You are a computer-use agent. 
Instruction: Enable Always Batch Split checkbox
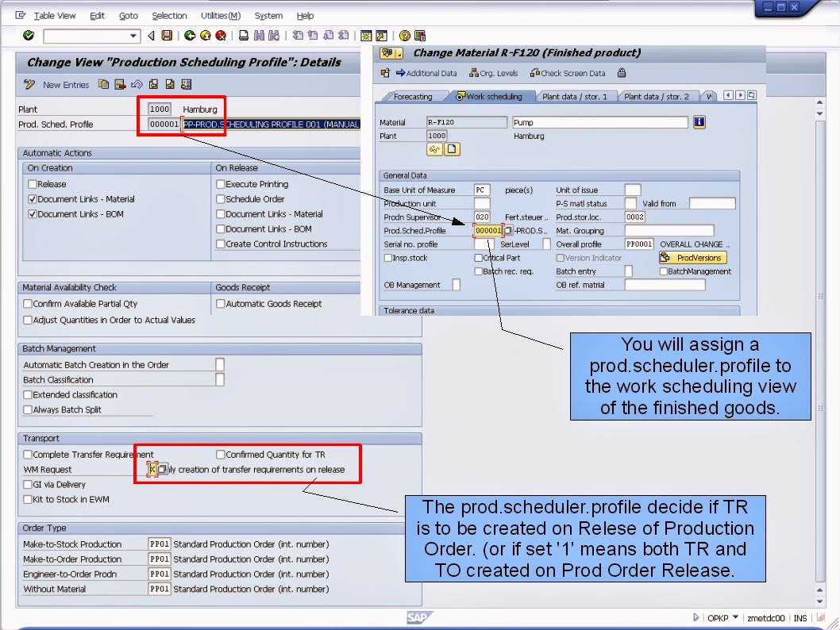[x=27, y=409]
